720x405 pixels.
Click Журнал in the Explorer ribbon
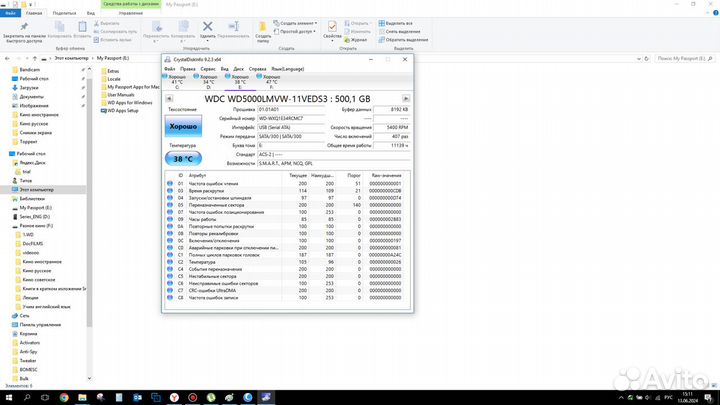tap(355, 40)
